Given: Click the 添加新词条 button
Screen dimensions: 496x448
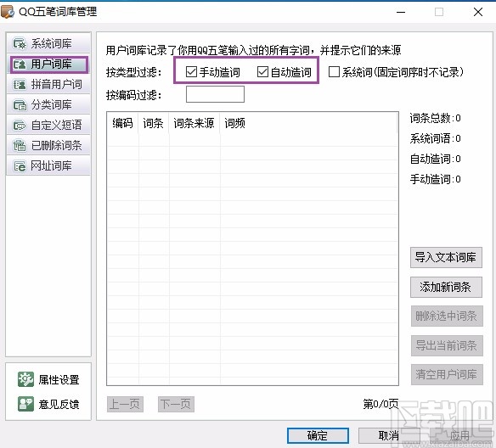Looking at the screenshot, I should click(446, 287).
